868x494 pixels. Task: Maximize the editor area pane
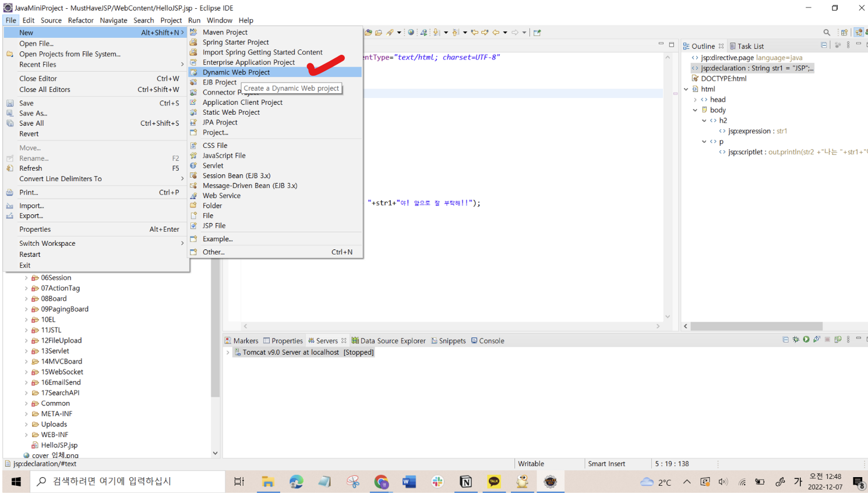point(672,44)
